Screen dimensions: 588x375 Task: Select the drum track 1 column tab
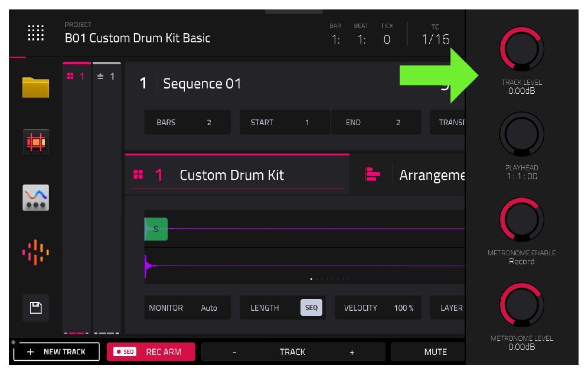(x=77, y=77)
